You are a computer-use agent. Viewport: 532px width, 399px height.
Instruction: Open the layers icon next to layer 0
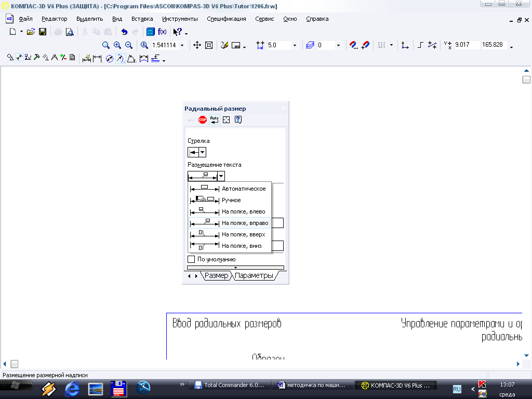[x=310, y=45]
